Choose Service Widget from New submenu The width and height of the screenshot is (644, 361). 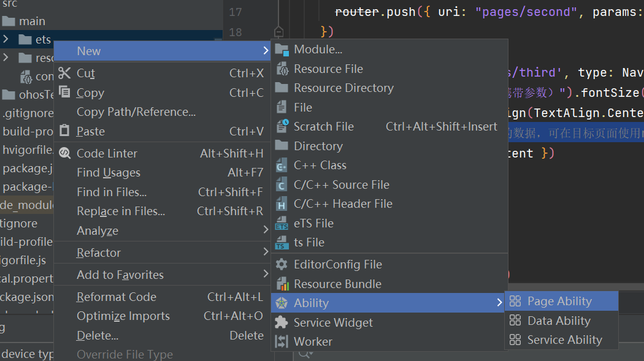[389, 322]
